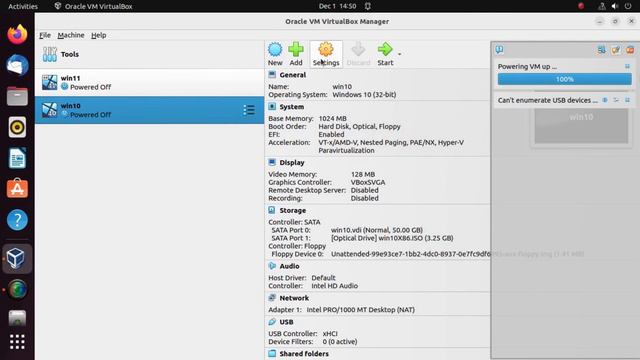The width and height of the screenshot is (640, 360).
Task: Click the win10.vdi storage value
Action: [377, 230]
